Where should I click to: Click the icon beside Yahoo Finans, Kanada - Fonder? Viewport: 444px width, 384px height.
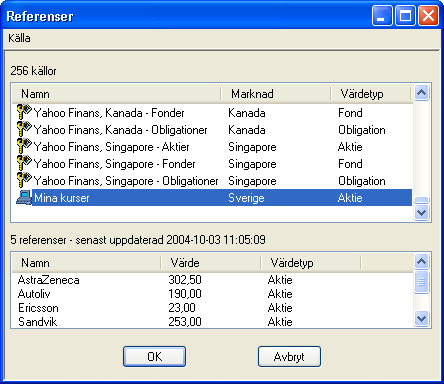(24, 112)
